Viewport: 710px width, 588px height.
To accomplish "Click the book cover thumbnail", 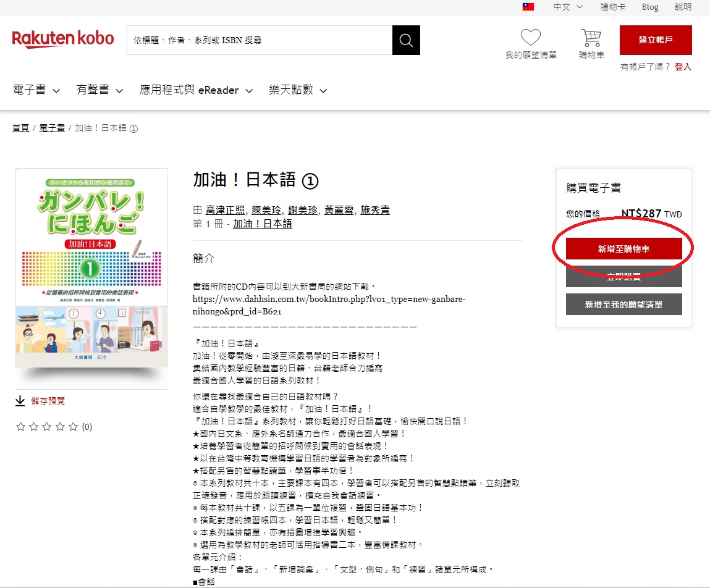I will coord(91,268).
